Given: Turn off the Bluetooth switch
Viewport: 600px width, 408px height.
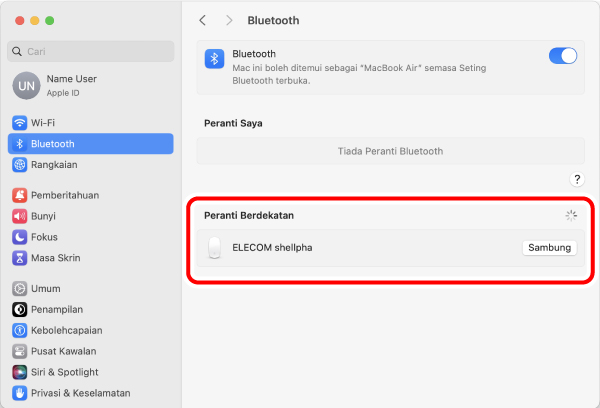Looking at the screenshot, I should point(562,56).
